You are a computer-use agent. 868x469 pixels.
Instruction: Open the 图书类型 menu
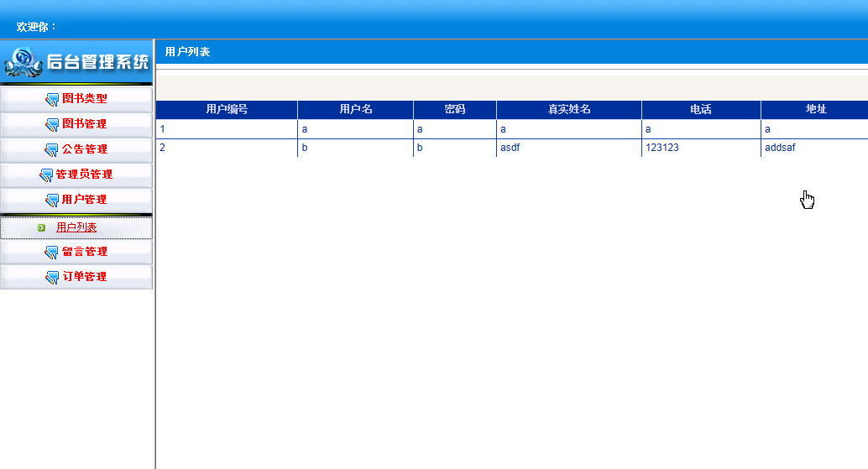[76, 99]
